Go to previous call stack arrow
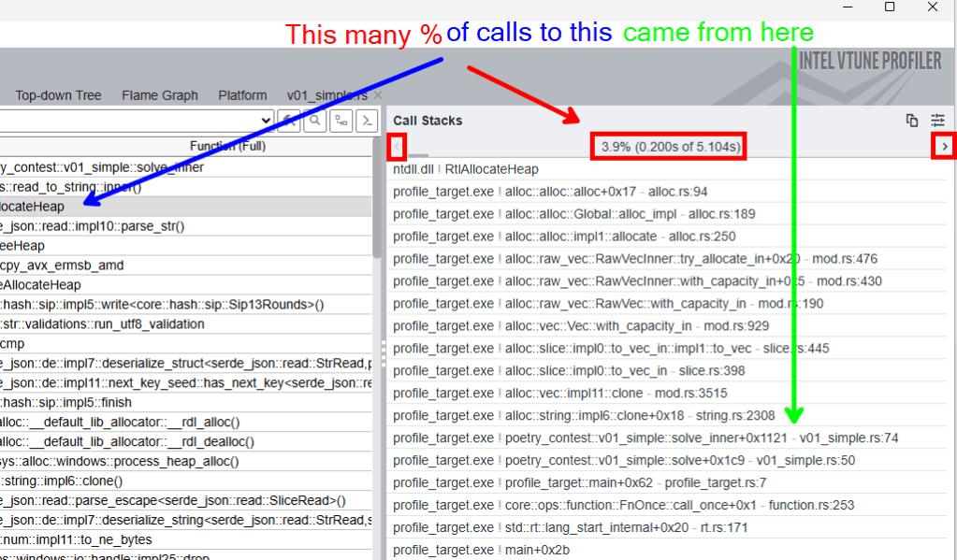957x560 pixels. pos(398,147)
